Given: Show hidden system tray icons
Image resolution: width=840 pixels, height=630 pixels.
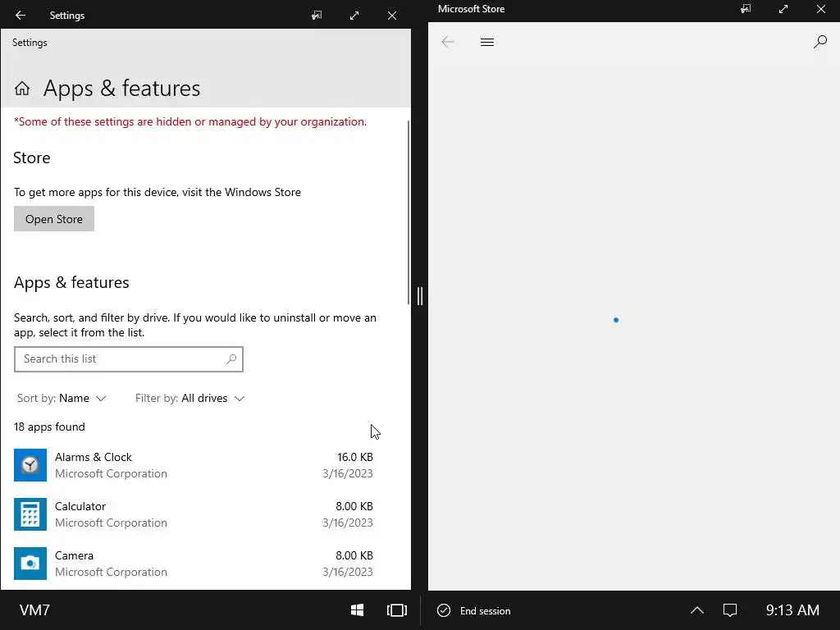Looking at the screenshot, I should (x=697, y=610).
